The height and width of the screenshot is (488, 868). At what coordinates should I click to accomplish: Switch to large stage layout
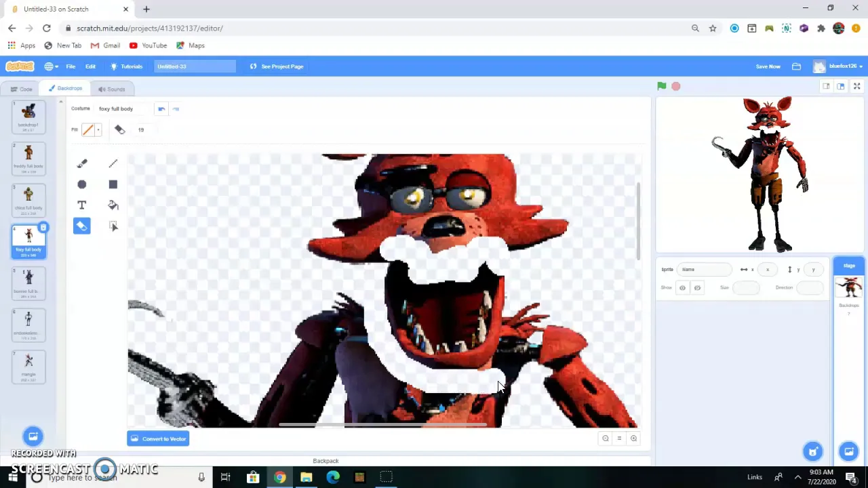pyautogui.click(x=840, y=86)
